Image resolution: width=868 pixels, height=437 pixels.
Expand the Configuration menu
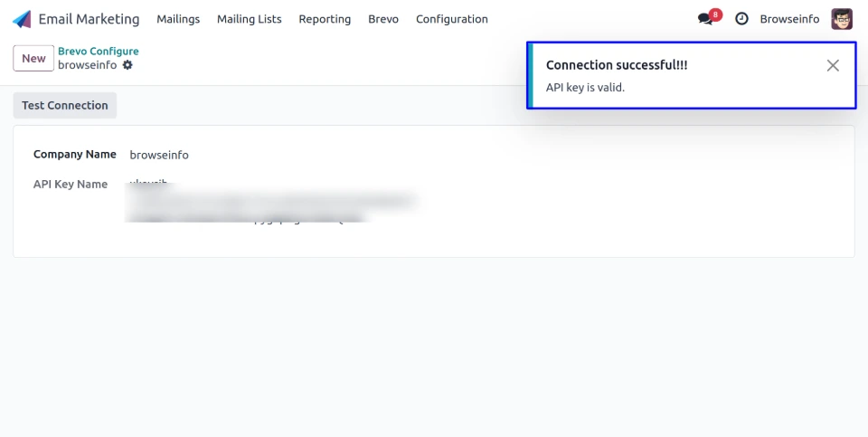tap(451, 19)
